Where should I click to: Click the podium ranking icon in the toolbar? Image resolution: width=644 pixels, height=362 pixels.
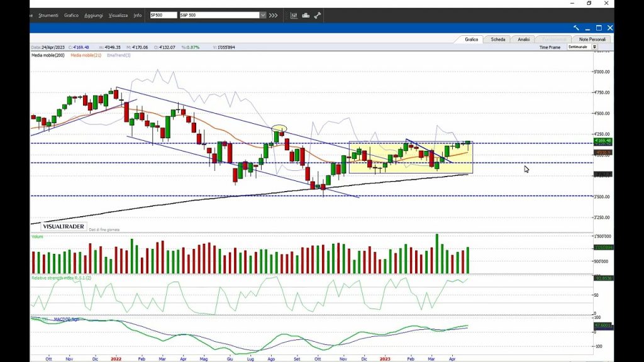pos(306,15)
